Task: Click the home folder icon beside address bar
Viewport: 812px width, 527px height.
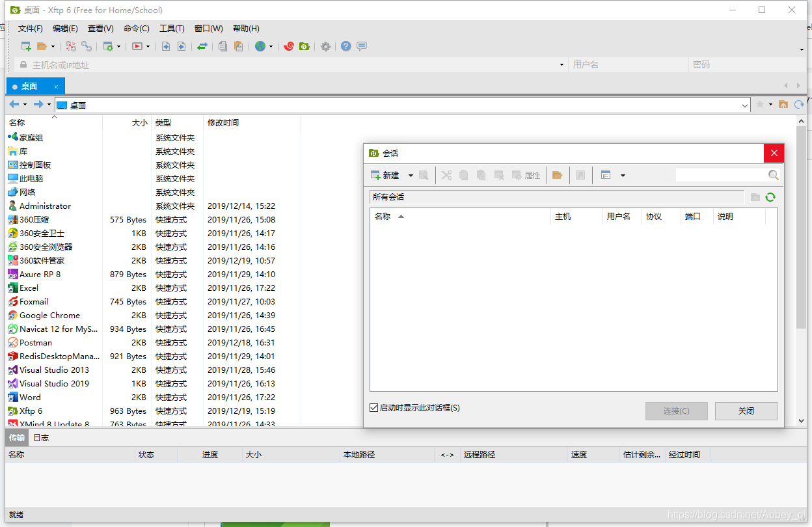Action: click(783, 104)
